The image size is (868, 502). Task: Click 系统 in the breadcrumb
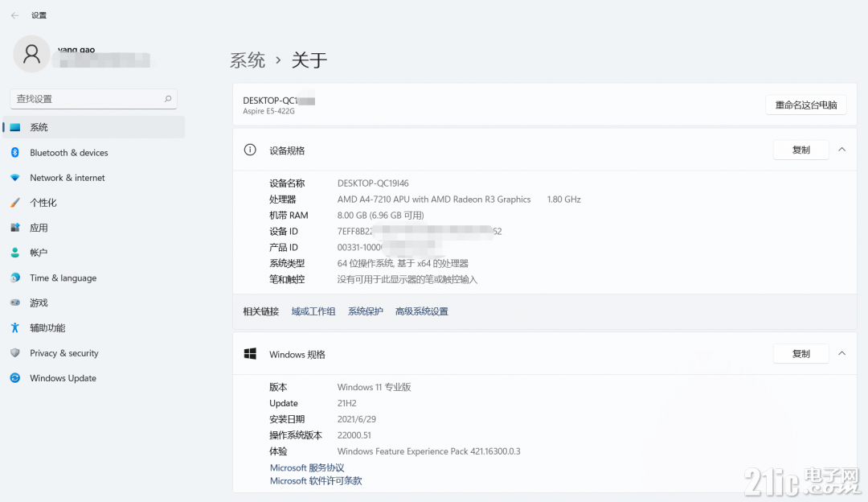point(248,60)
